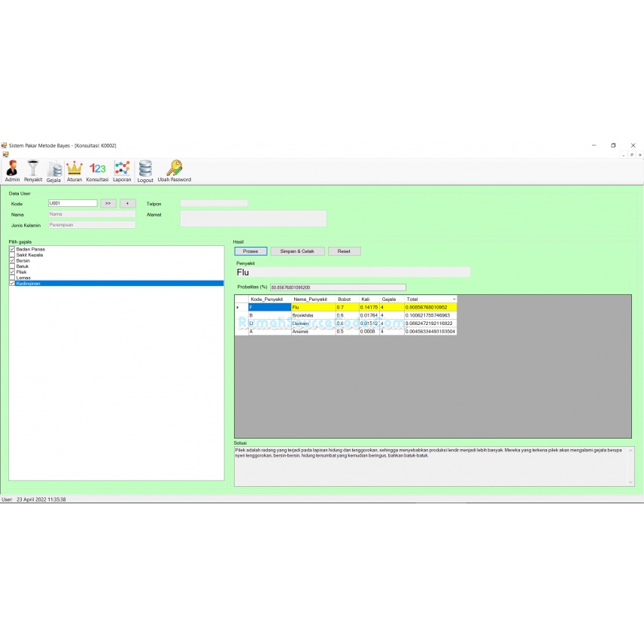
Task: Open the Admin panel icon
Action: [12, 169]
